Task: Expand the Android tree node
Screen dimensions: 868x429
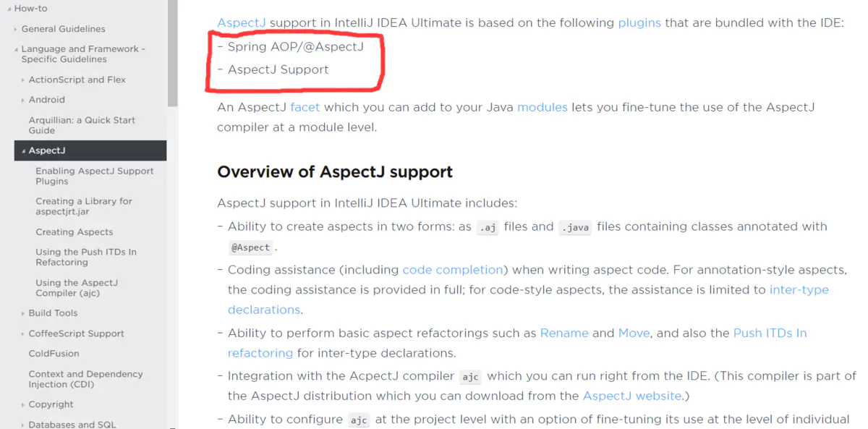Action: point(23,100)
